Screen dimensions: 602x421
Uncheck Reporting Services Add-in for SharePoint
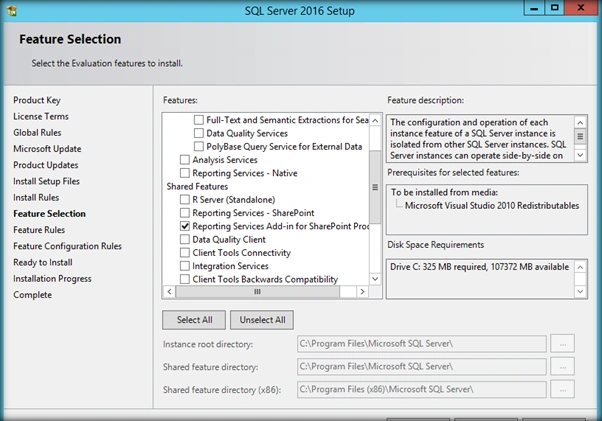pos(185,226)
